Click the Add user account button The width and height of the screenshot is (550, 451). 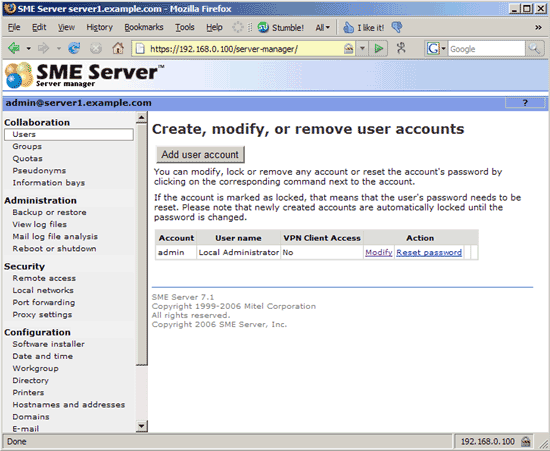click(200, 155)
